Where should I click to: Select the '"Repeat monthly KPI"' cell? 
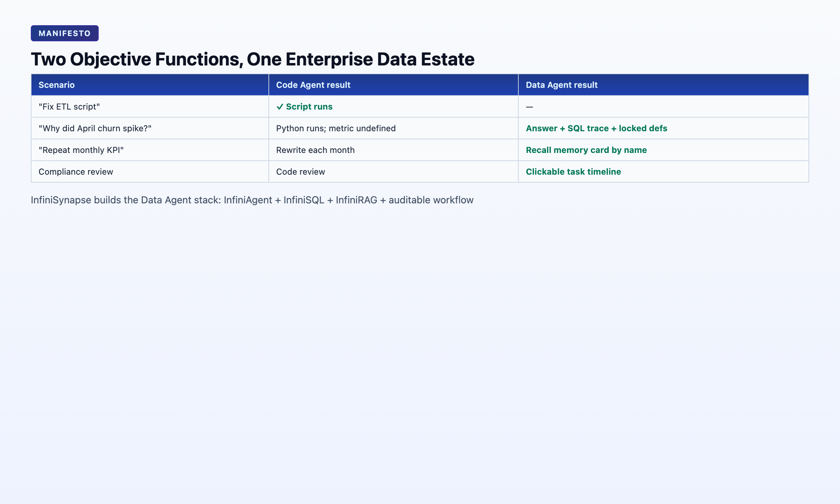(x=150, y=150)
